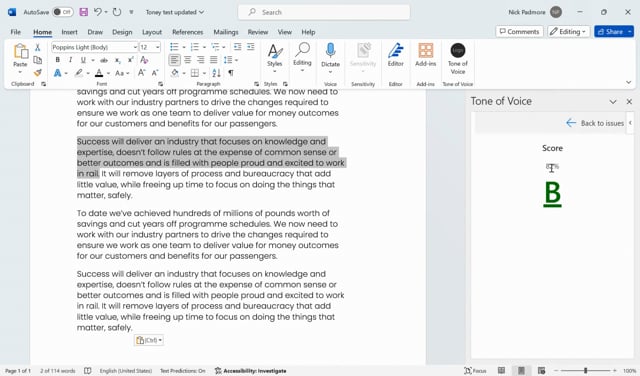Collapse the ribbon with chevron
The width and height of the screenshot is (640, 376).
pyautogui.click(x=629, y=82)
